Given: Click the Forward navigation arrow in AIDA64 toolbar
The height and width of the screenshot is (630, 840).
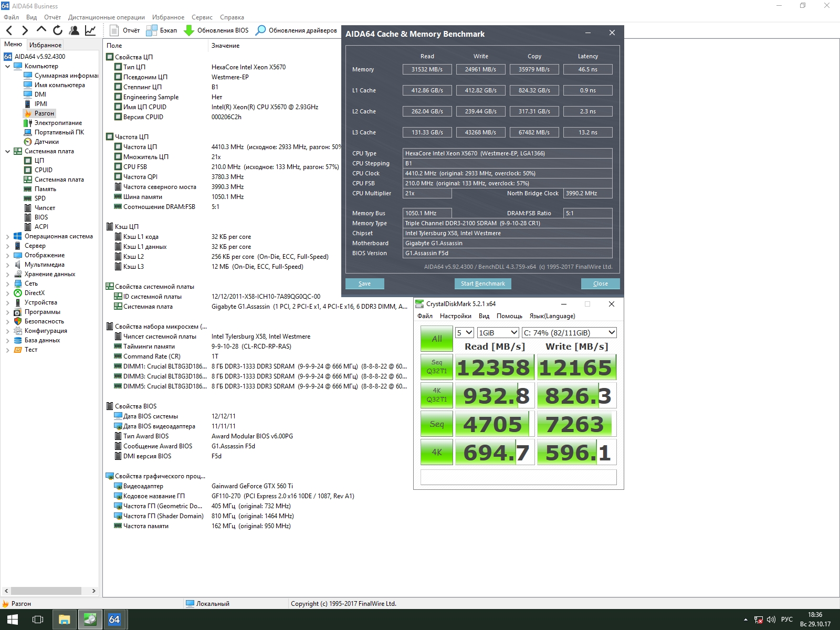Looking at the screenshot, I should 25,30.
